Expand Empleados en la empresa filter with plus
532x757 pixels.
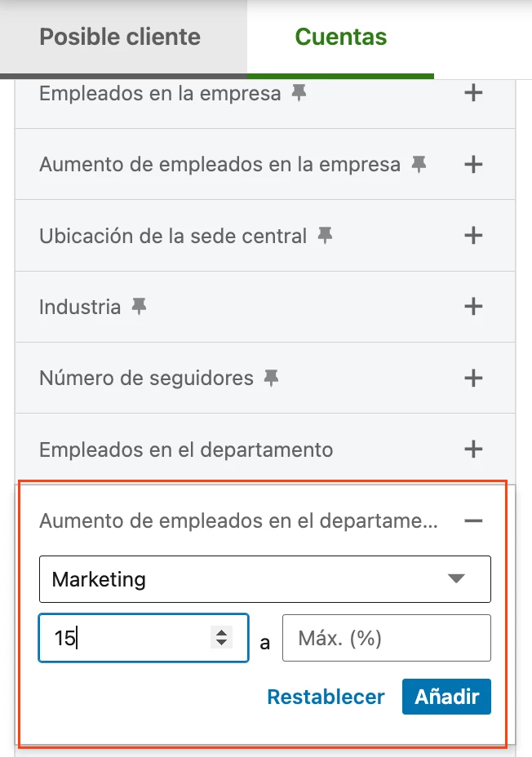coord(473,94)
